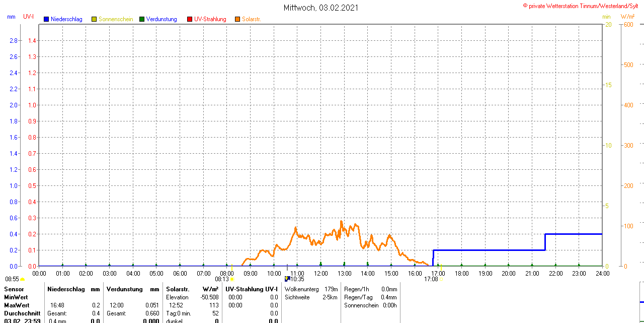Click the Solarstr. legend text
The height and width of the screenshot is (323, 644).
[252, 19]
